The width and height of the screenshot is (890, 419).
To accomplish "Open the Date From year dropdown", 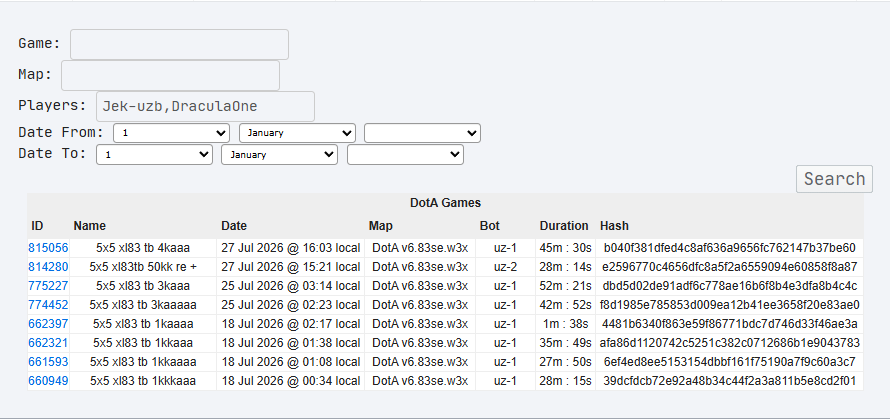I will (422, 133).
